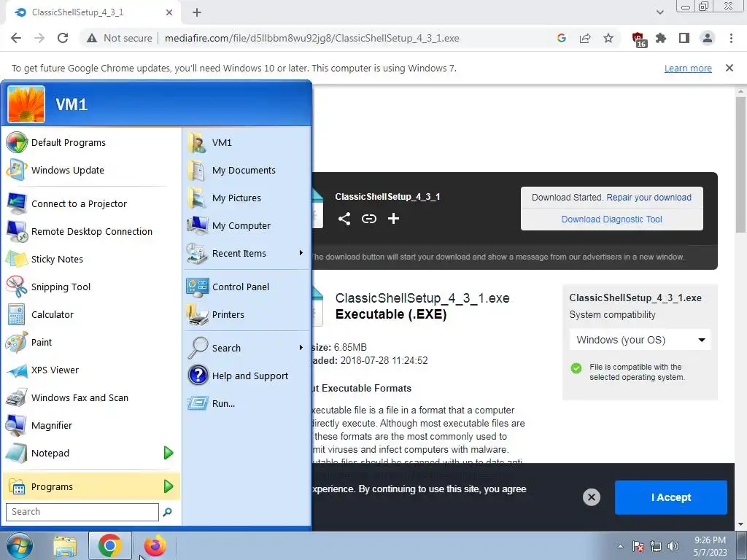The height and width of the screenshot is (560, 747).
Task: Open the Action Center flag icon
Action: point(638,546)
